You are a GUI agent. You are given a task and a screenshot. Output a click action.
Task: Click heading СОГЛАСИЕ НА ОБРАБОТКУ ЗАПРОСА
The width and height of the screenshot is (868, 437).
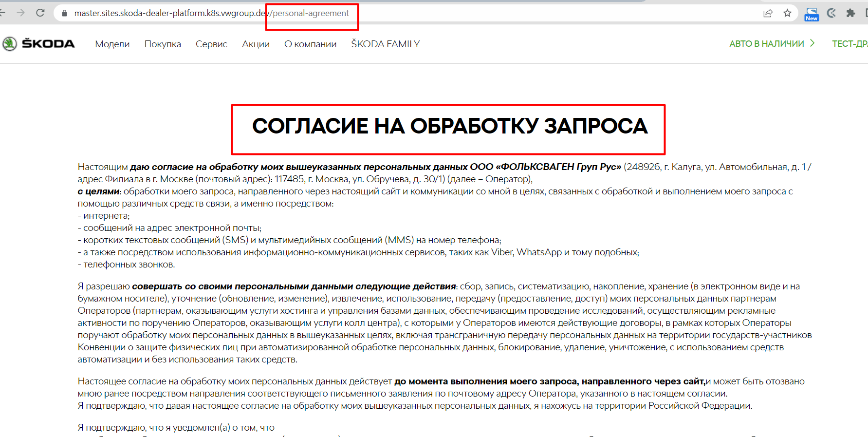tap(450, 126)
